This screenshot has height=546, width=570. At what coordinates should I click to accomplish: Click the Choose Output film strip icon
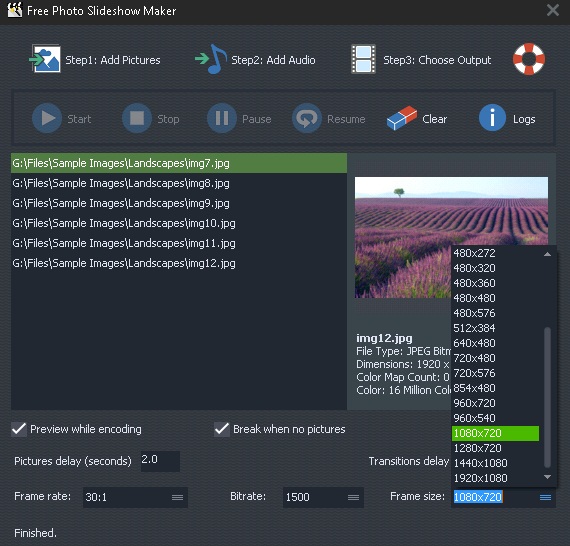(363, 59)
